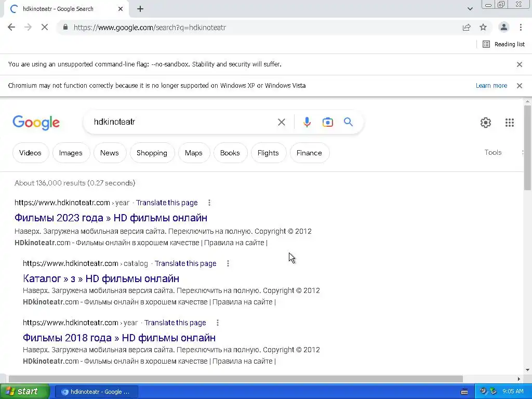The height and width of the screenshot is (399, 532).
Task: Click the address bar URL
Action: coord(150,28)
